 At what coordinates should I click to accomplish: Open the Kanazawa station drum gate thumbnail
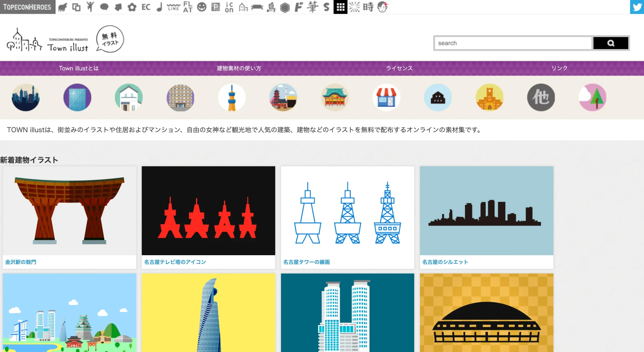pos(69,211)
